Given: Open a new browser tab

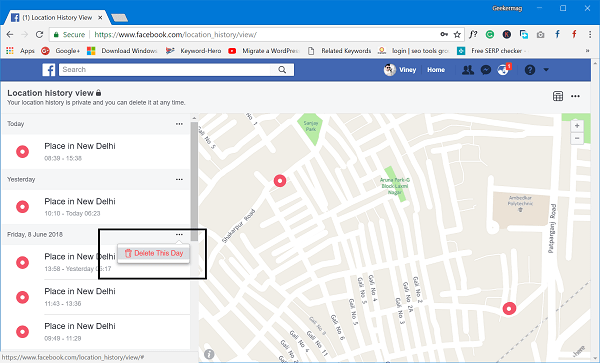Looking at the screenshot, I should pyautogui.click(x=120, y=18).
